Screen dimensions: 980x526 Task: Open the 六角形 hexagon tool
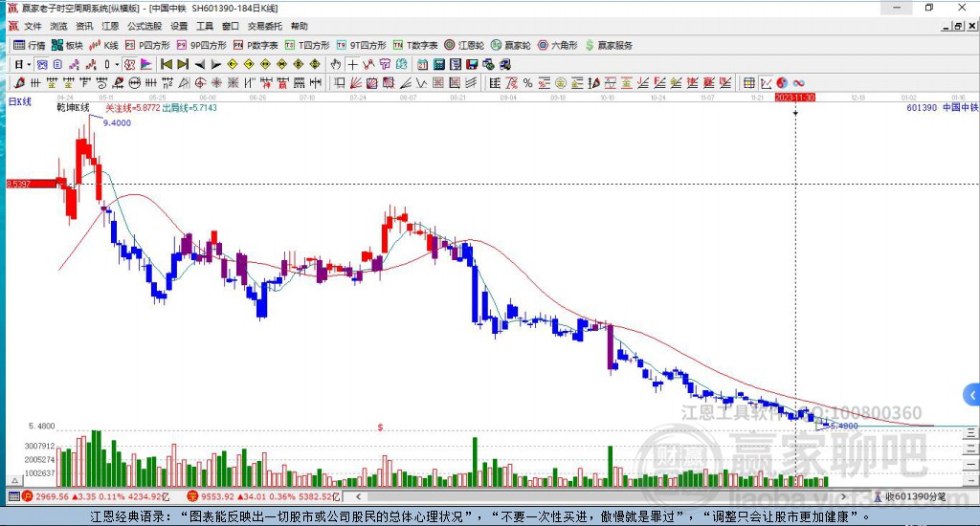click(x=558, y=45)
